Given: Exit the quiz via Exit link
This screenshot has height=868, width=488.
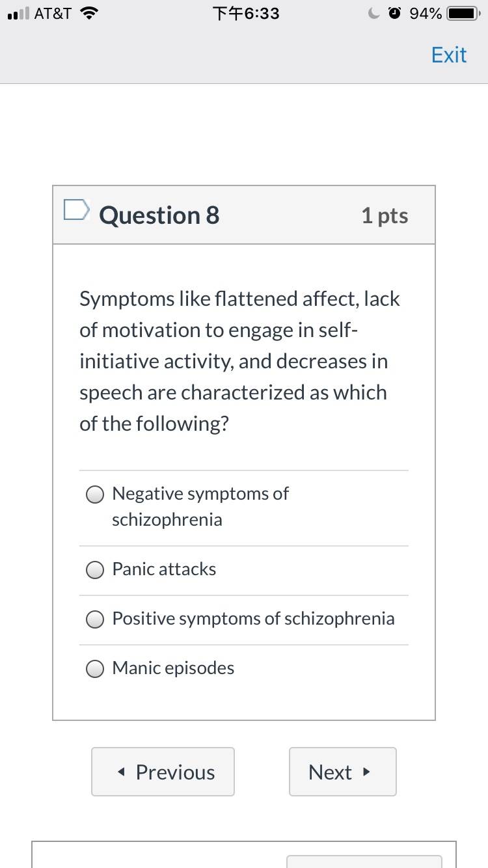Looking at the screenshot, I should 449,55.
